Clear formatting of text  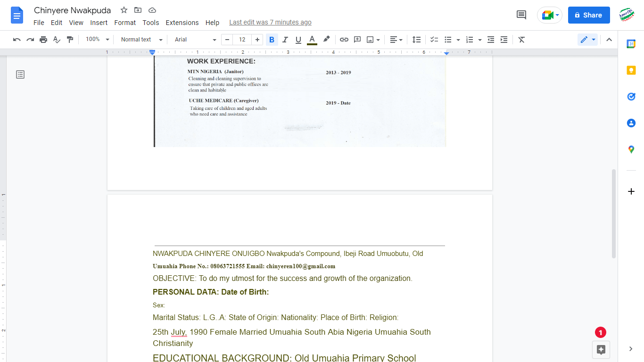tap(521, 40)
